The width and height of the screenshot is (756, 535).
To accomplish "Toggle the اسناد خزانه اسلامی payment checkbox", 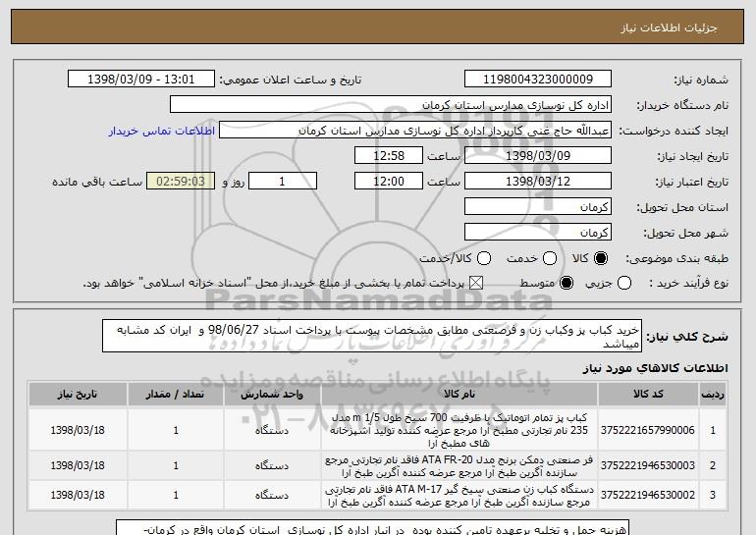I will click(x=476, y=283).
